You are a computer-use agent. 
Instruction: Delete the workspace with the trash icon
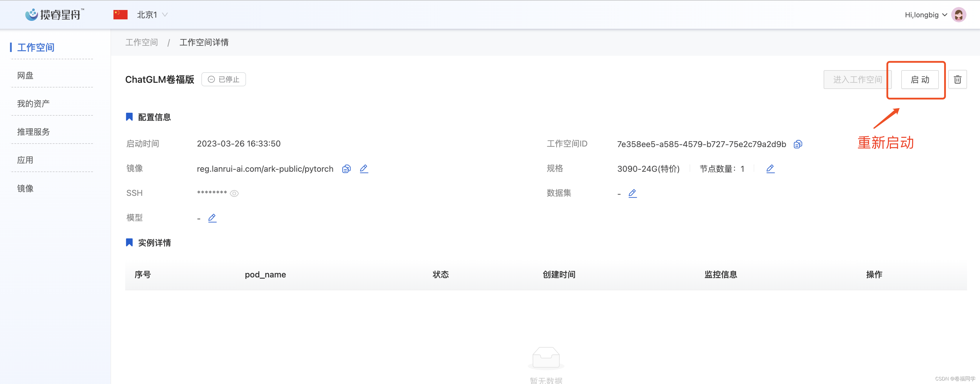[x=957, y=79]
